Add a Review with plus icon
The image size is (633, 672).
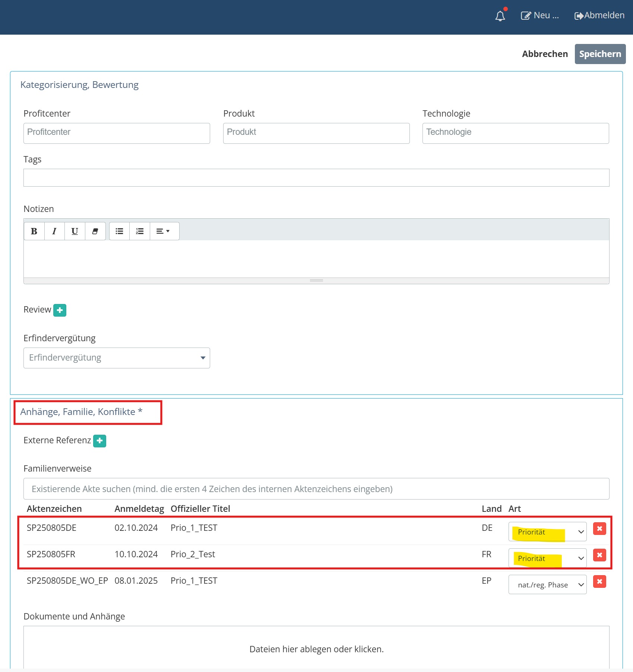pyautogui.click(x=60, y=310)
